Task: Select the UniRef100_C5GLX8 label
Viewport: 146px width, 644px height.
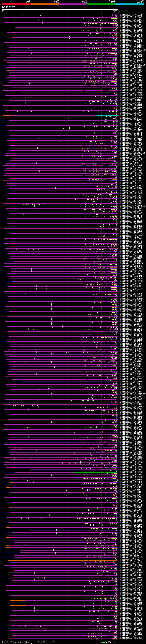Action: pyautogui.click(x=131, y=57)
